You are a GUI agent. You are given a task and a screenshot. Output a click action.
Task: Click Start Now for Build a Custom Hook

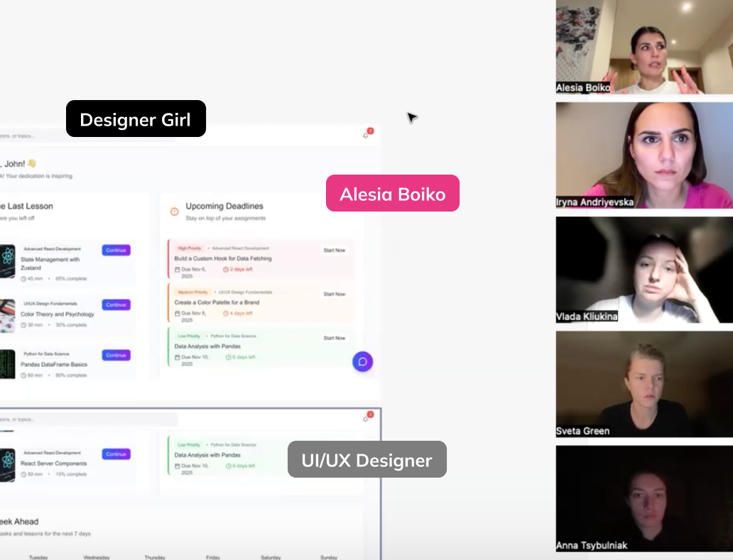pyautogui.click(x=334, y=251)
